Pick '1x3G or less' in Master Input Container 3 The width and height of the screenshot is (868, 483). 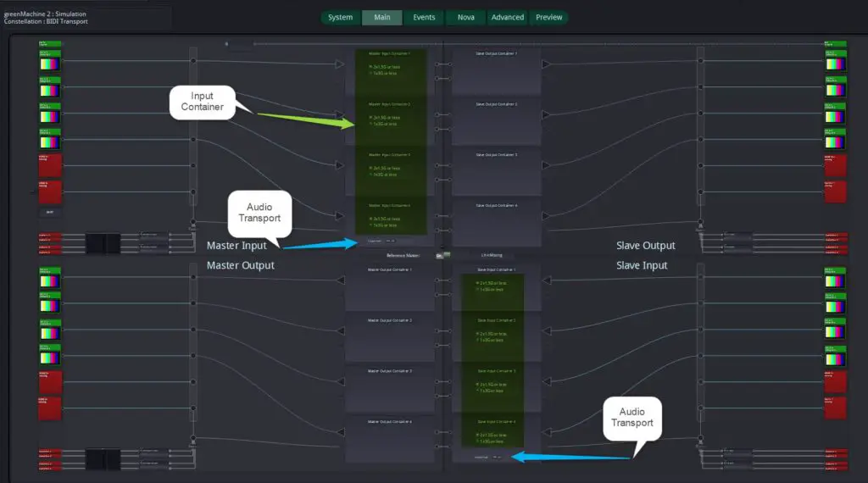pos(382,175)
